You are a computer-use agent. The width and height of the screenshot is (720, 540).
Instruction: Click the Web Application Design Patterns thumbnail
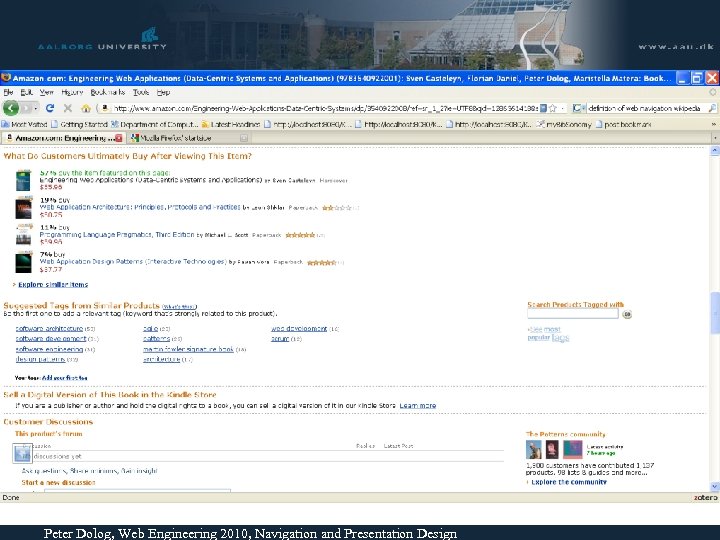24,262
